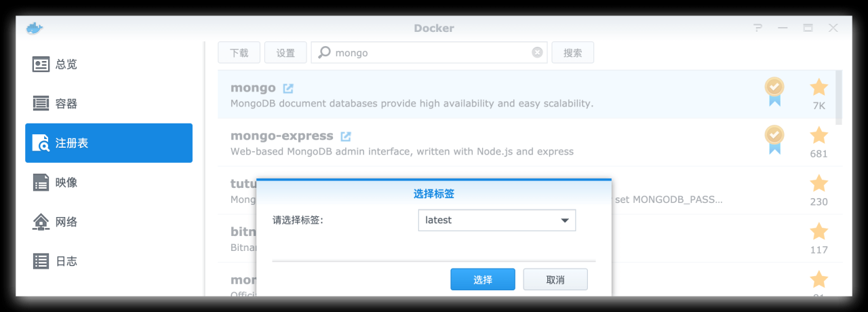868x312 pixels.
Task: Click the star icon showing 681
Action: tap(818, 136)
